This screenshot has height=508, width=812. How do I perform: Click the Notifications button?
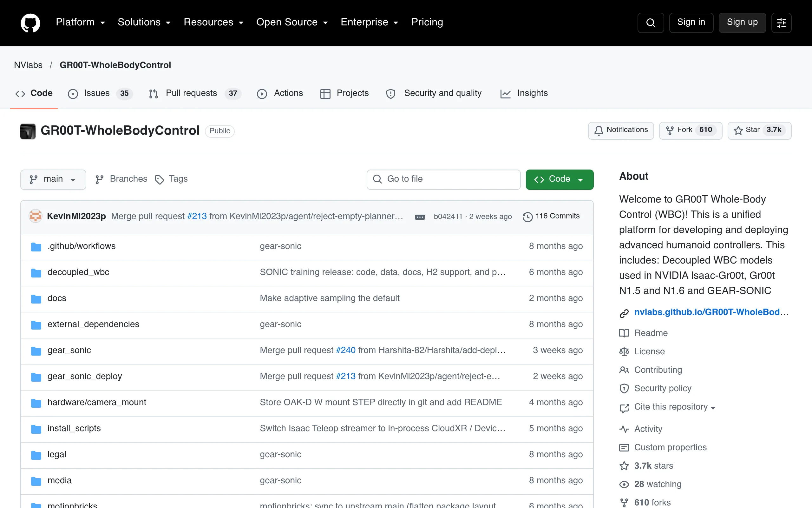click(x=621, y=130)
